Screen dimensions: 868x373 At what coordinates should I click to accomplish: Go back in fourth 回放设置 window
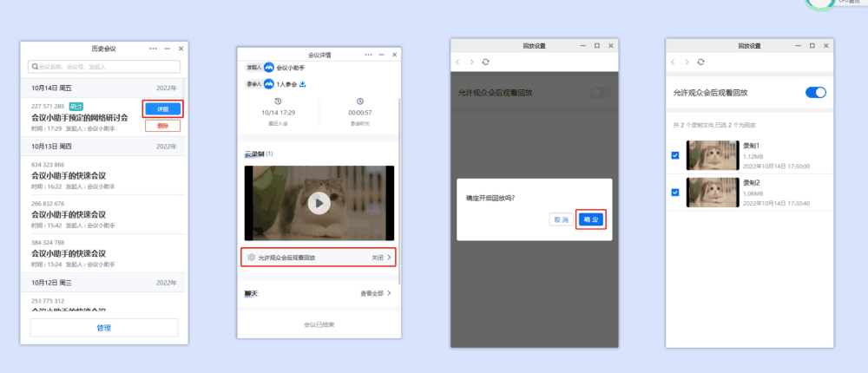click(x=674, y=62)
